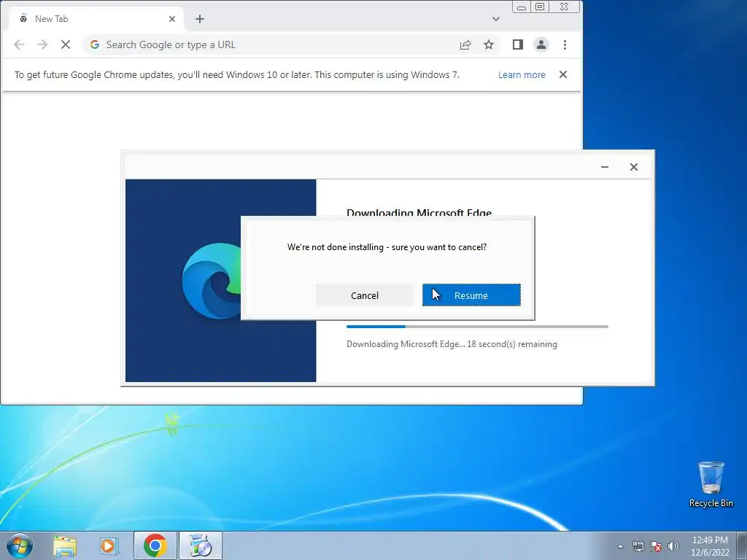Click the Learn more link in the infobar
747x560 pixels.
point(522,75)
